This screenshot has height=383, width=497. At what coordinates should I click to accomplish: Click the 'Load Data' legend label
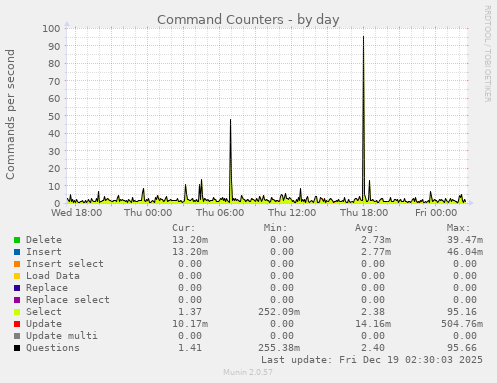53,276
